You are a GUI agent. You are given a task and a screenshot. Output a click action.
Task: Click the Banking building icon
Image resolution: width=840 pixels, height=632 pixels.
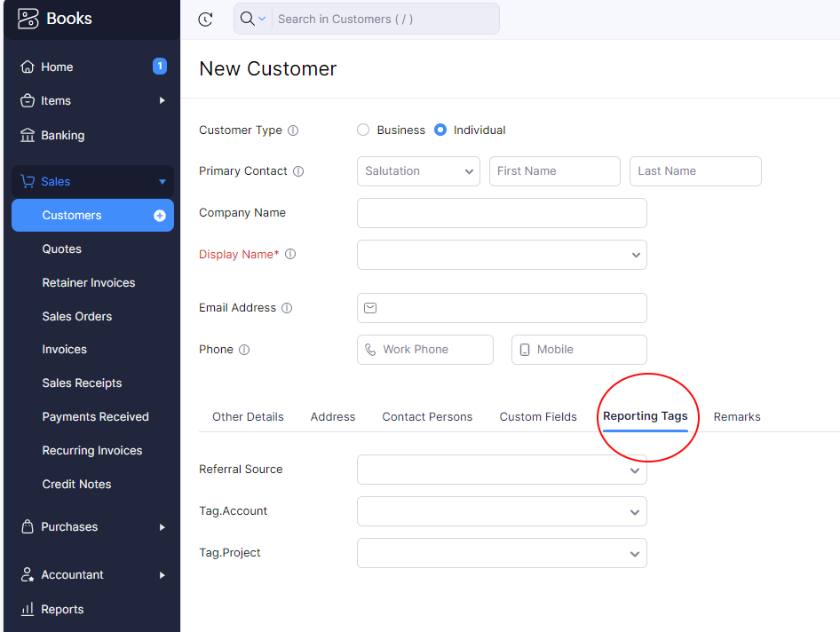coord(28,135)
